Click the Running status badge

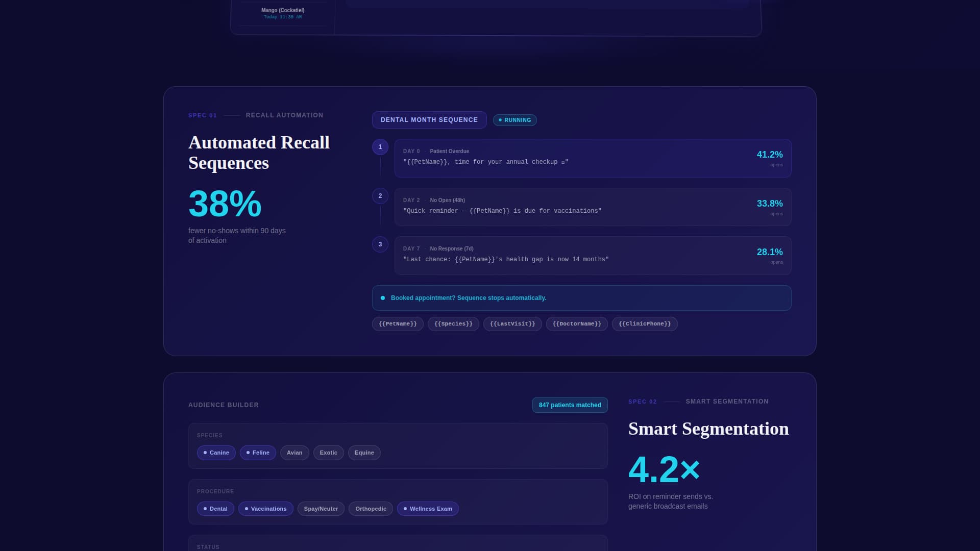(514, 120)
